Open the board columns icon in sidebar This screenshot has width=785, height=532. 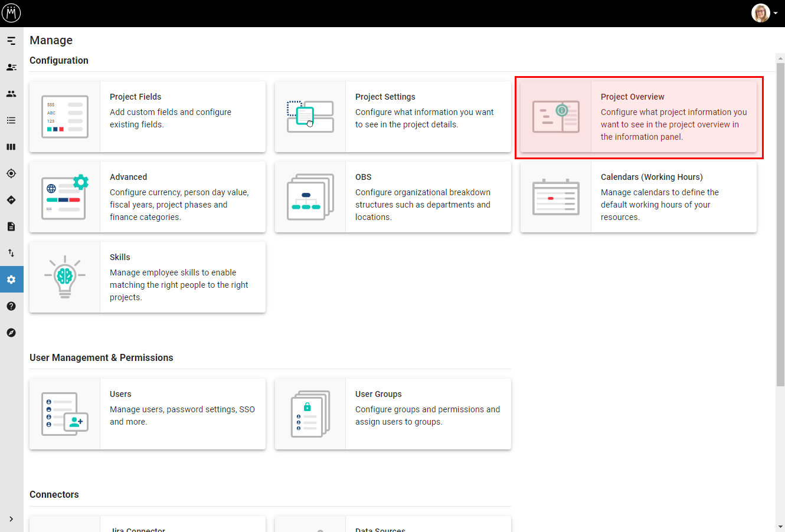11,147
